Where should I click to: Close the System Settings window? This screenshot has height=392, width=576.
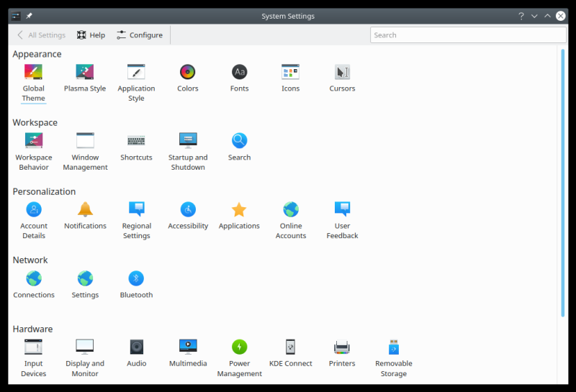pos(561,16)
